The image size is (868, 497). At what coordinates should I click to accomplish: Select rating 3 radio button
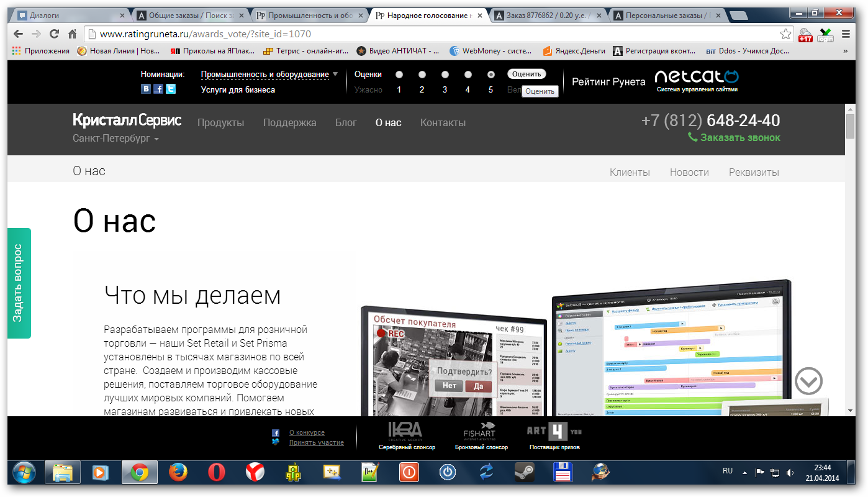pos(445,75)
